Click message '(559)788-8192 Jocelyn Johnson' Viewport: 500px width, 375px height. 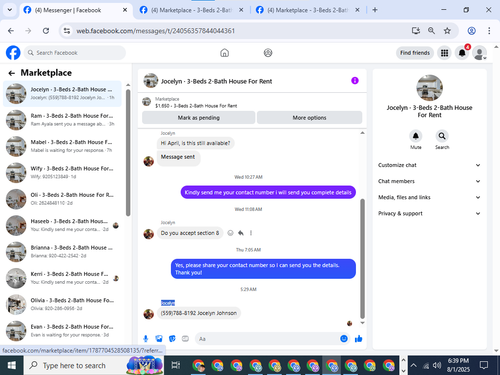click(x=199, y=313)
